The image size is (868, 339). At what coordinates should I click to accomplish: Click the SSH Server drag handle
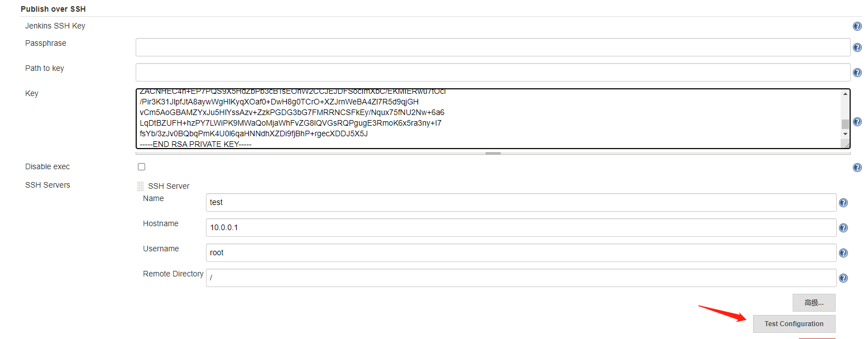click(x=141, y=187)
